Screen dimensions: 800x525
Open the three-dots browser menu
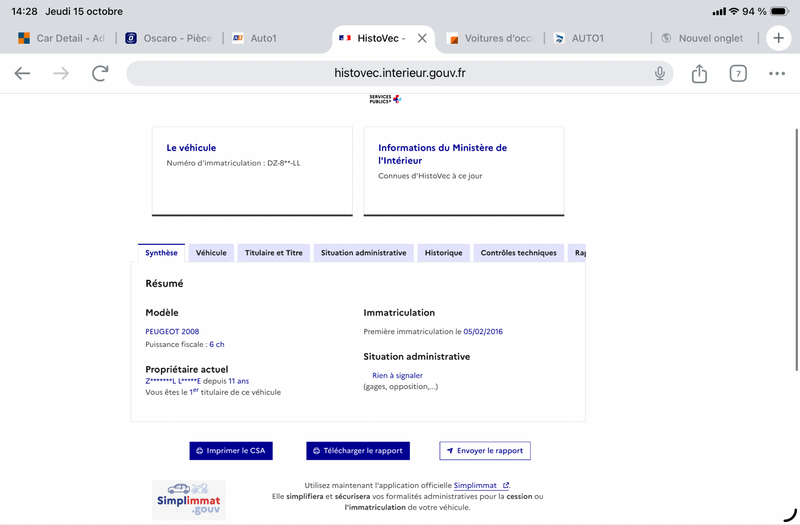point(777,73)
